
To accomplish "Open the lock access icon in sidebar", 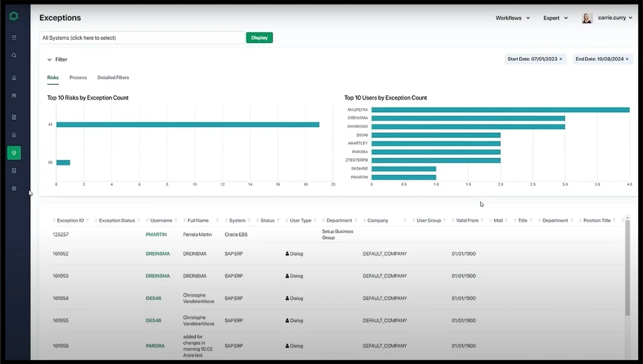I will coord(14,135).
